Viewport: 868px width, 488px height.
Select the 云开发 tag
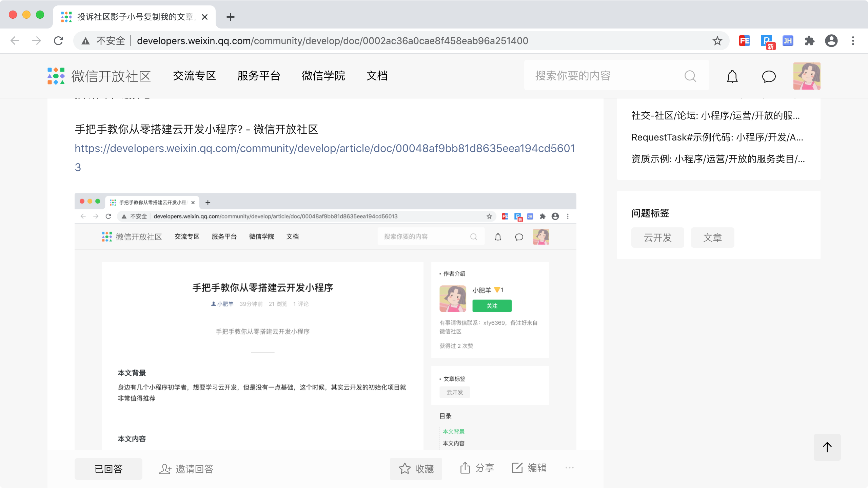pos(657,238)
